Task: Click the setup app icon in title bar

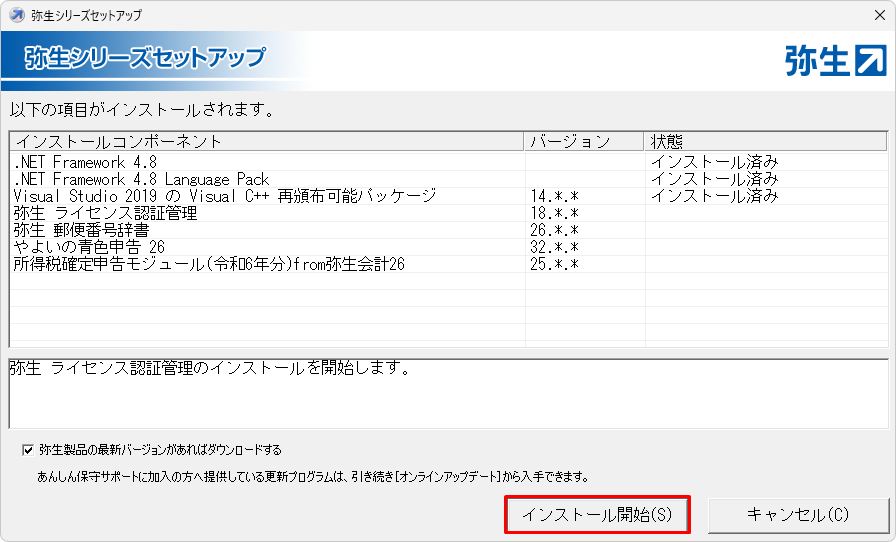Action: pos(16,15)
